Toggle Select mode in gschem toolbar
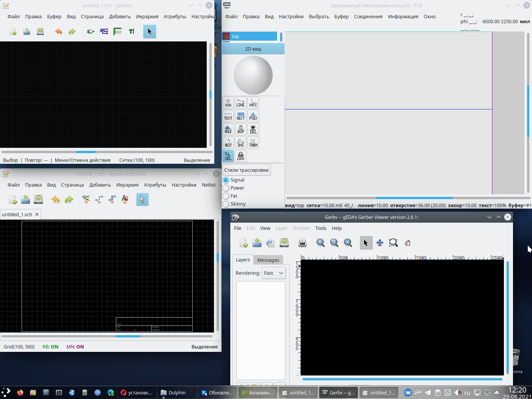The height and width of the screenshot is (399, 532). click(150, 32)
